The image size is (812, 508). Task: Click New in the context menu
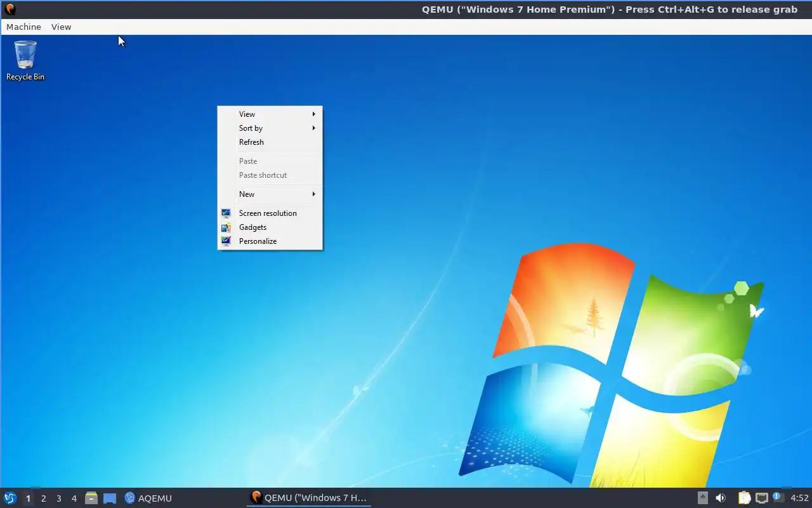click(270, 194)
